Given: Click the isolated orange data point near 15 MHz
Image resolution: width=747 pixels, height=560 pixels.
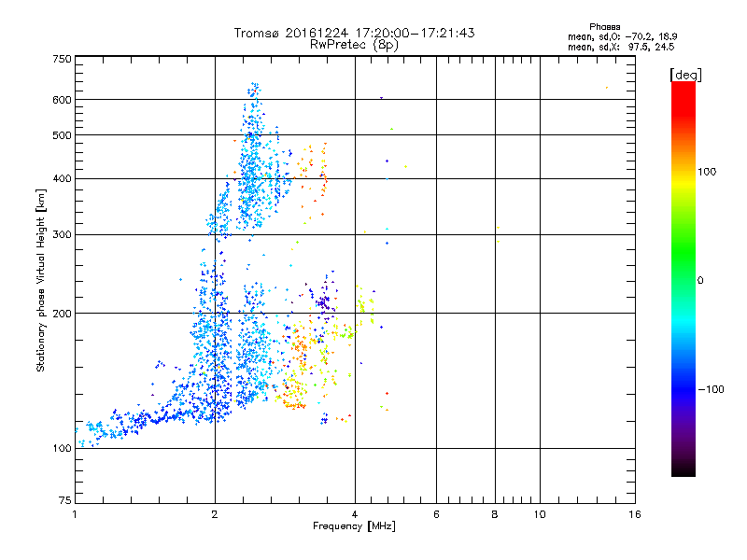Looking at the screenshot, I should click(x=606, y=88).
